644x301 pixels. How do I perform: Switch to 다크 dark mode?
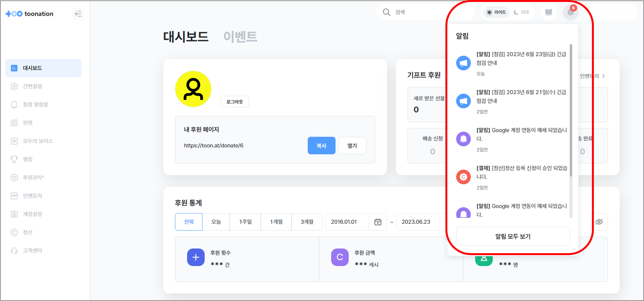pyautogui.click(x=523, y=12)
